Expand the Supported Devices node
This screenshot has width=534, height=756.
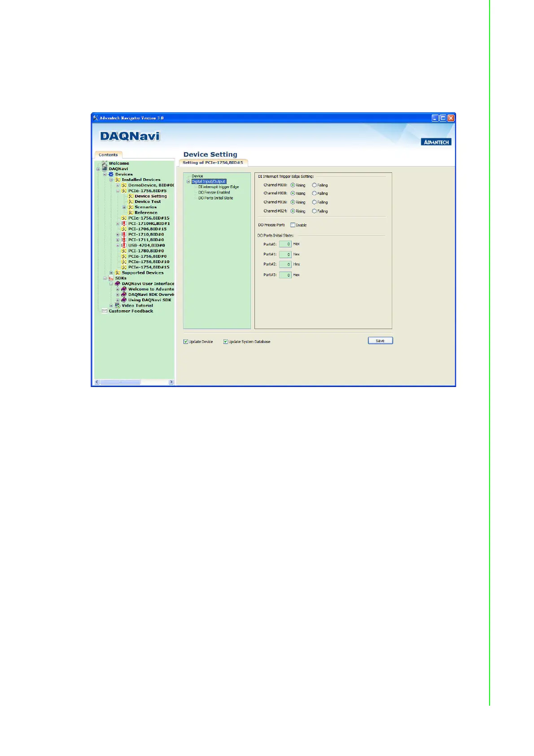coord(111,273)
